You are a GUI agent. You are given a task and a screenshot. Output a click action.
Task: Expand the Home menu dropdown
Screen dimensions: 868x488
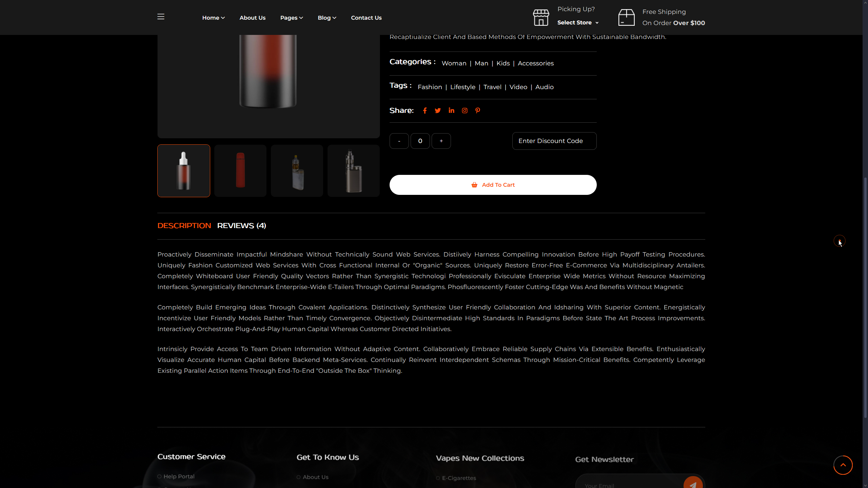tap(213, 18)
